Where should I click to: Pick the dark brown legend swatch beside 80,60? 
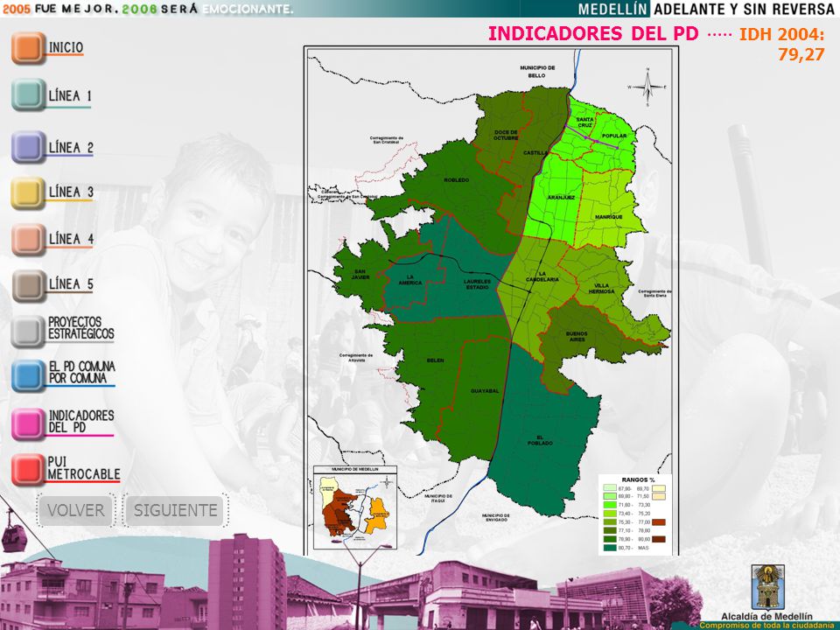(658, 539)
